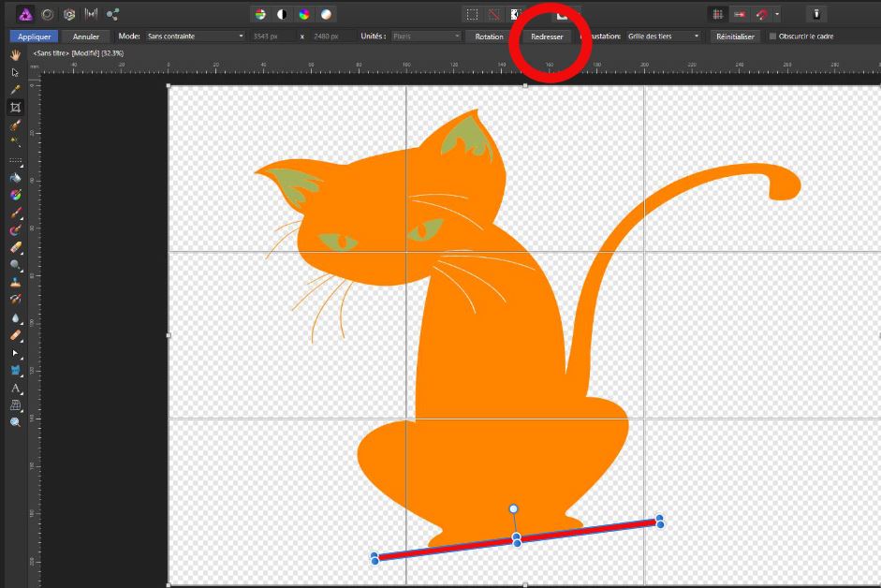Toggle Move By Whole Pixels arrow icon
881x588 pixels.
tap(740, 15)
